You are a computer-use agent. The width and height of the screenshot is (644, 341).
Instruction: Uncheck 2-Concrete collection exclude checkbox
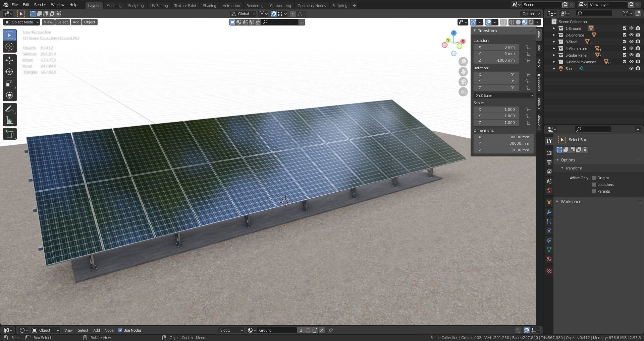point(624,35)
